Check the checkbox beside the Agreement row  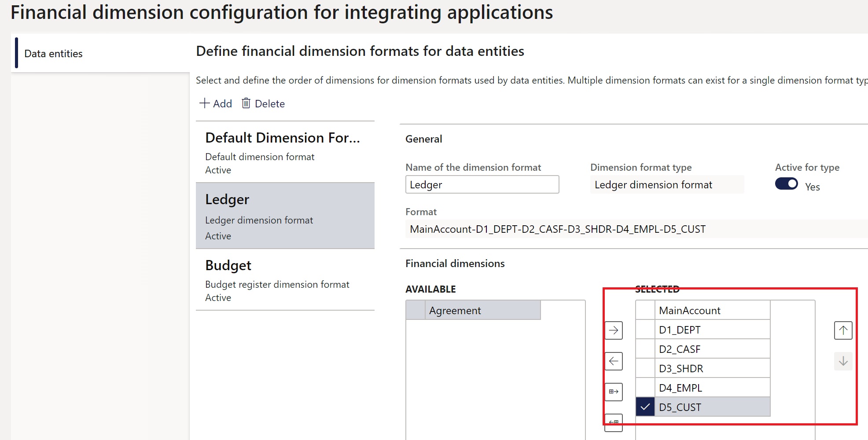click(x=416, y=310)
